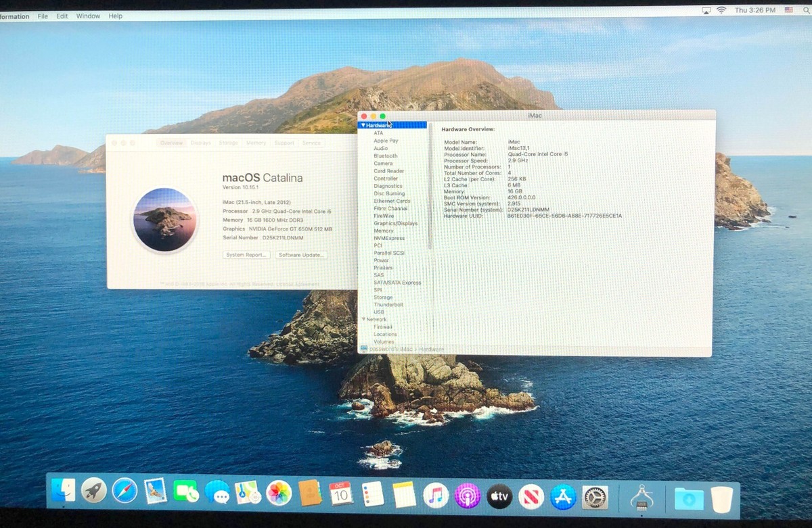Open Messages speech bubble icon in Dock
Image resolution: width=812 pixels, height=528 pixels.
tap(217, 493)
